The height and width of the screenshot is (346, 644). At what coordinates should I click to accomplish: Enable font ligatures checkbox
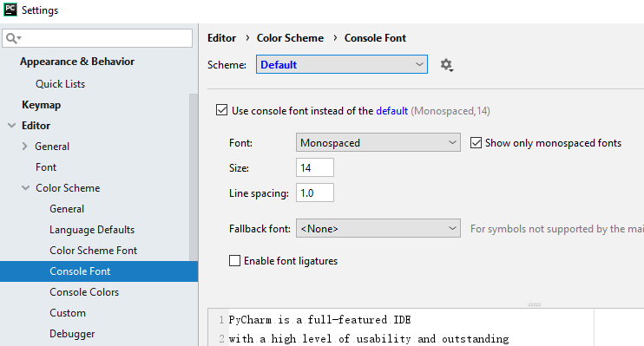(x=234, y=261)
